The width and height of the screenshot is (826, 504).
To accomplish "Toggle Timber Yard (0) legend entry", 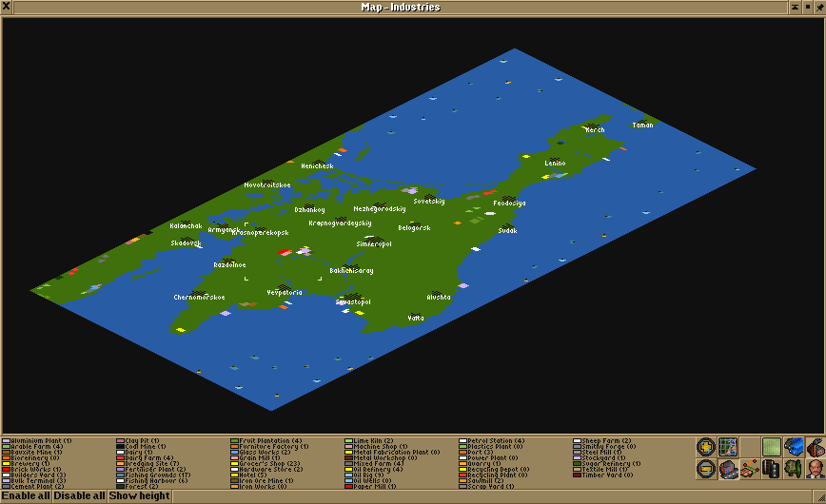I will point(603,475).
